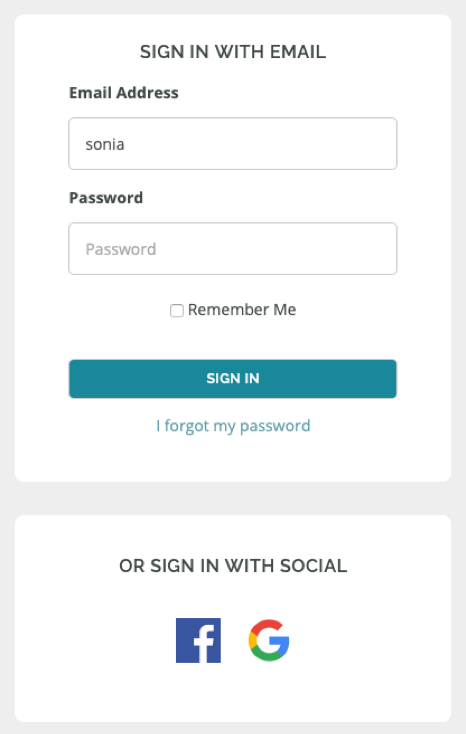466x734 pixels.
Task: Choose the multicolor Google G logo
Action: point(269,640)
